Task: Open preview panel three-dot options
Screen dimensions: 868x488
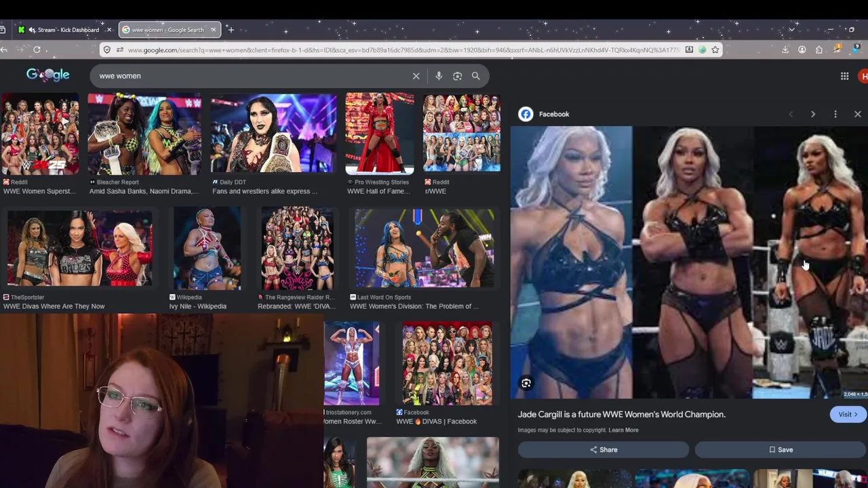Action: (x=835, y=114)
